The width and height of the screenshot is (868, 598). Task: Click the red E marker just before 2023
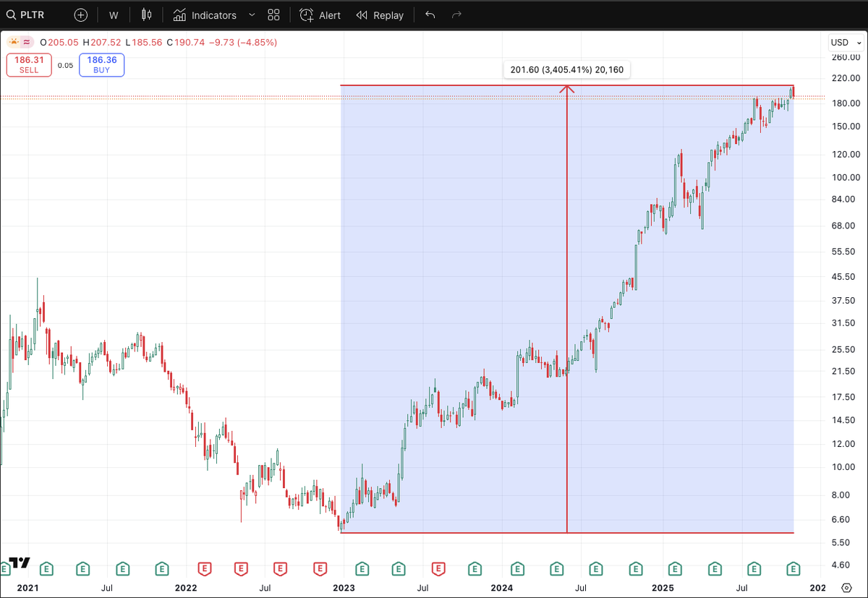pyautogui.click(x=320, y=568)
